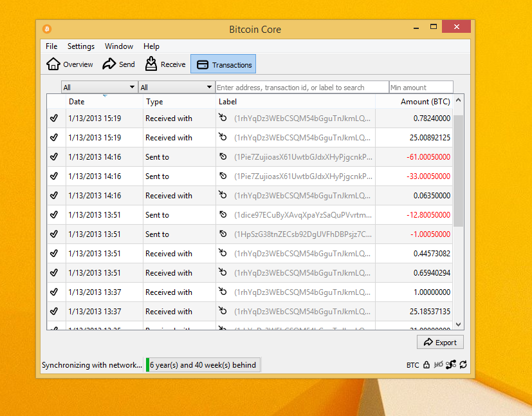Image resolution: width=532 pixels, height=416 pixels.
Task: Click the amount 0.65940294
Action: click(432, 273)
